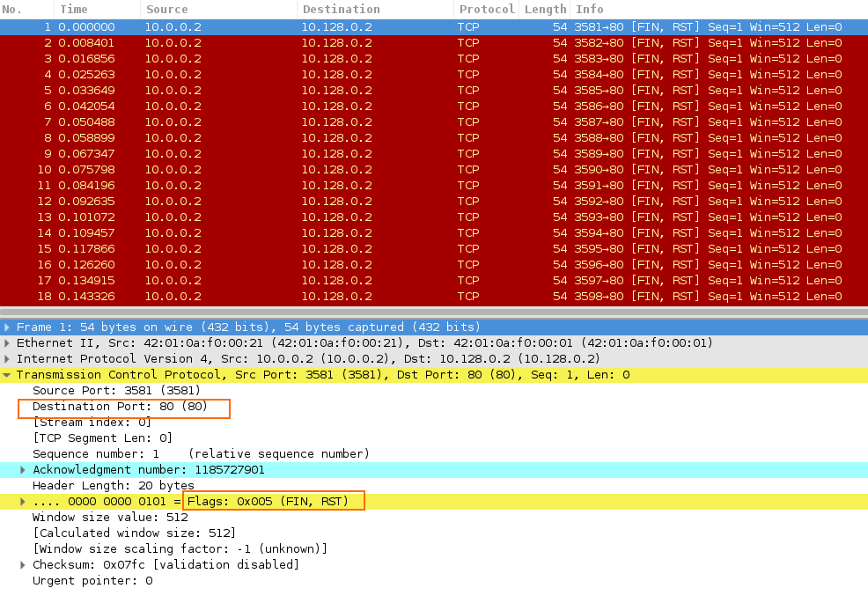Select packet 9 at time 0.067347
Viewport: 868px width, 603px height.
tap(434, 153)
